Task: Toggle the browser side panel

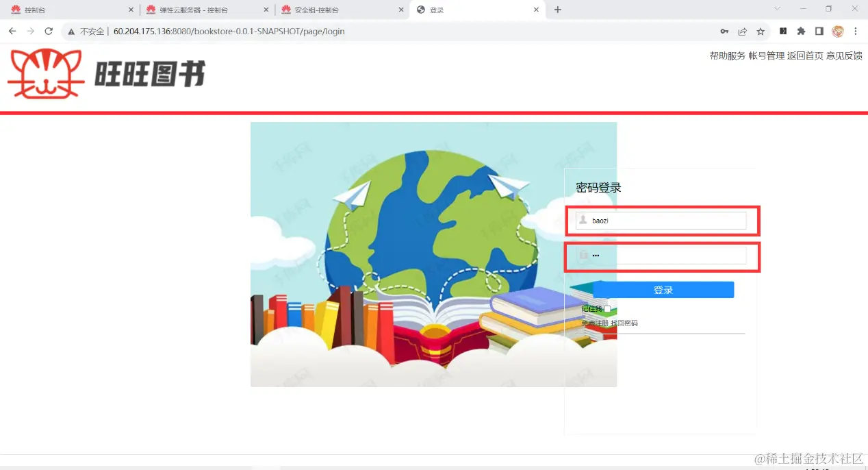Action: point(819,32)
